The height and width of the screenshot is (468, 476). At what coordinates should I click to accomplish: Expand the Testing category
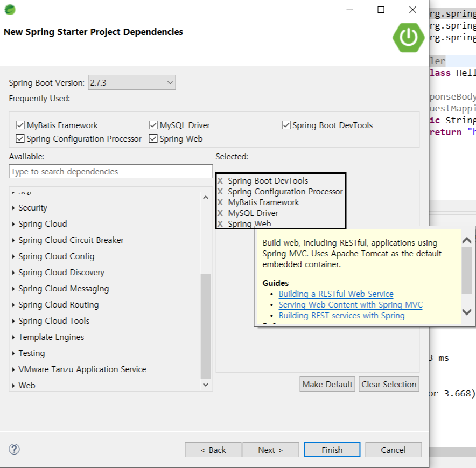(13, 353)
